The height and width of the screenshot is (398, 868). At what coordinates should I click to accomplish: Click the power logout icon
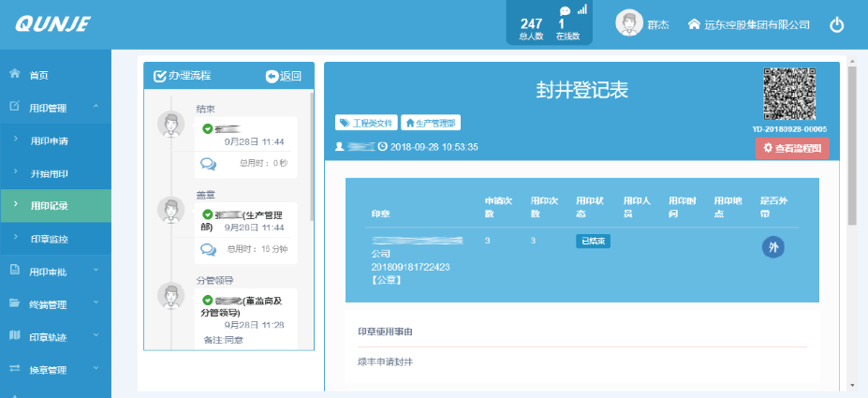(x=837, y=25)
